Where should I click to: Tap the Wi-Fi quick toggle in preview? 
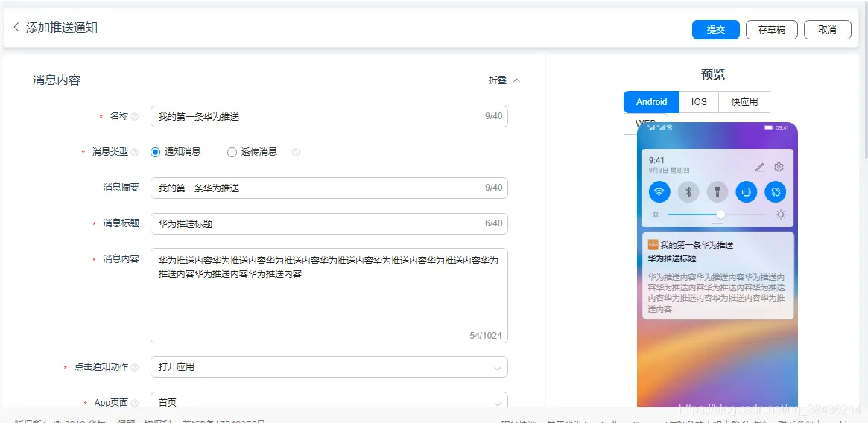(x=659, y=192)
